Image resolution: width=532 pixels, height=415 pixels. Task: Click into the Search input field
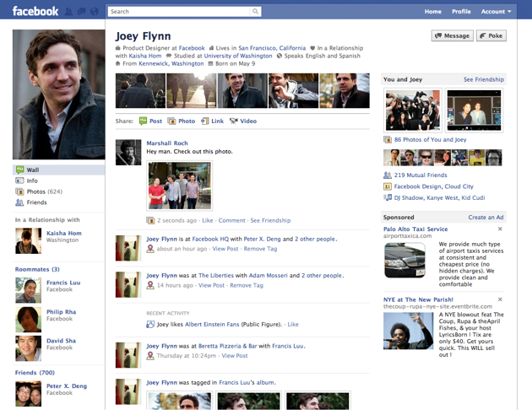179,12
